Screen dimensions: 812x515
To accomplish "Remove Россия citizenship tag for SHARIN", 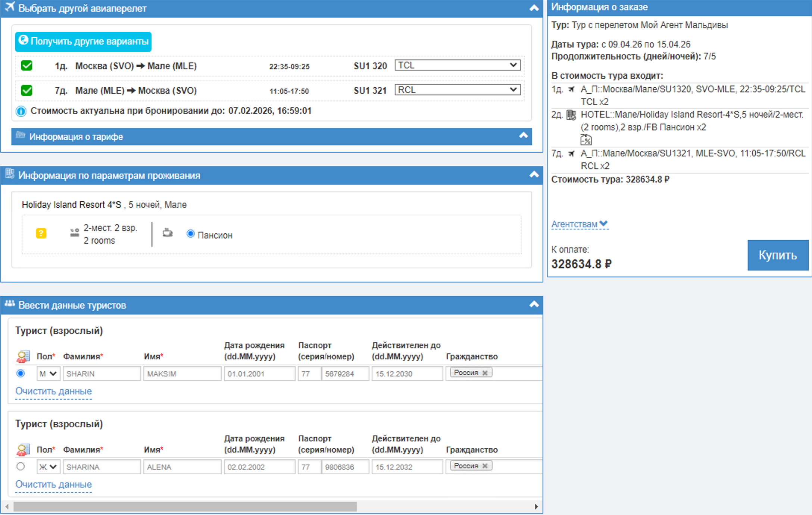I will (485, 373).
